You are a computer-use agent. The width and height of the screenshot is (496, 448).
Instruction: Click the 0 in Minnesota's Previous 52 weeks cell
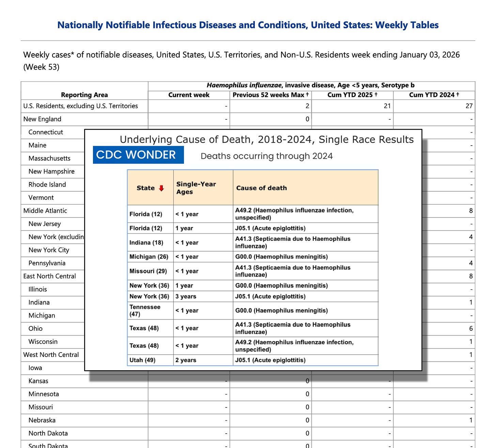click(307, 394)
